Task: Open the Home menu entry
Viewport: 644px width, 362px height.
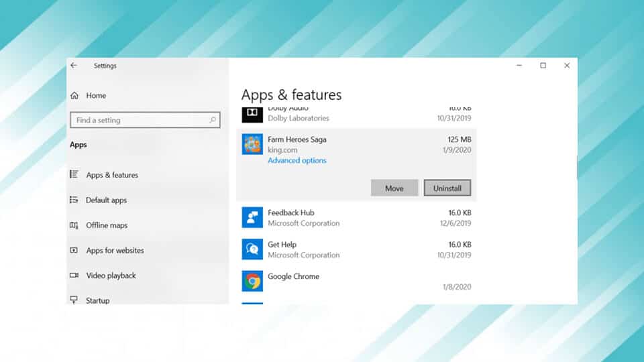Action: (96, 95)
